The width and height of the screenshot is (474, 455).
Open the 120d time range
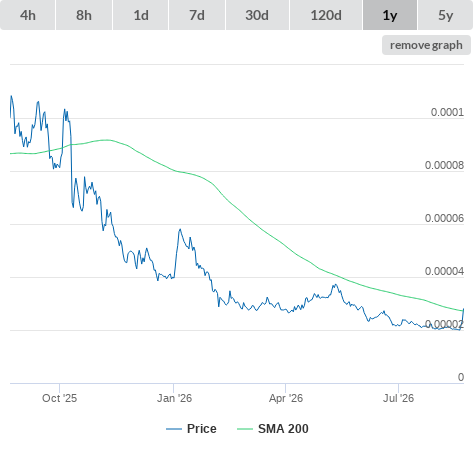click(x=326, y=15)
